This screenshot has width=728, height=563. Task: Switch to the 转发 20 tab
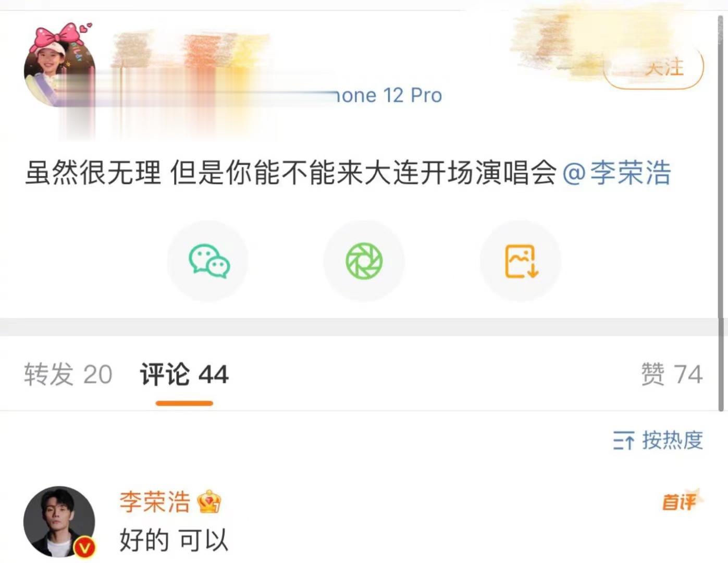pos(68,374)
